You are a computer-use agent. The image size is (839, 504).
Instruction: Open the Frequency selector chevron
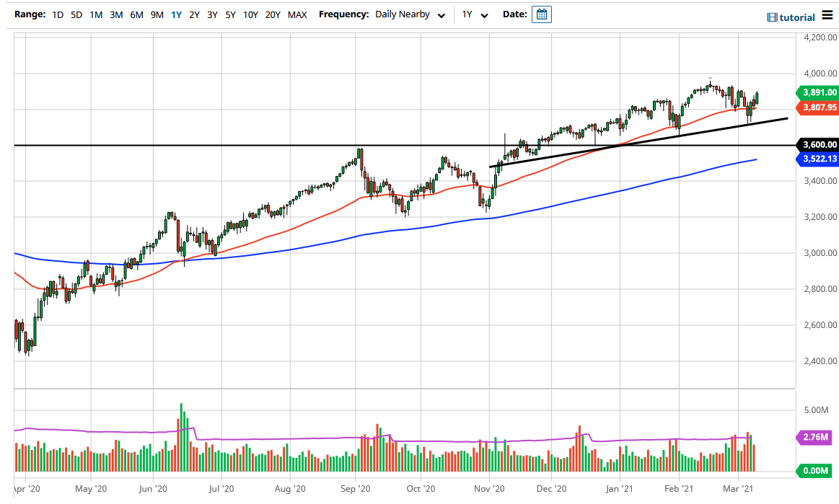coord(441,14)
